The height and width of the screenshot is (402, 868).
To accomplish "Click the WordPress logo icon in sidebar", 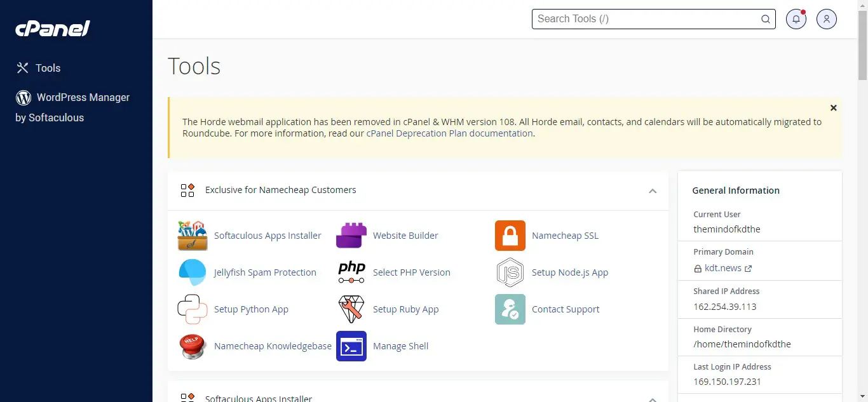I will tap(24, 97).
